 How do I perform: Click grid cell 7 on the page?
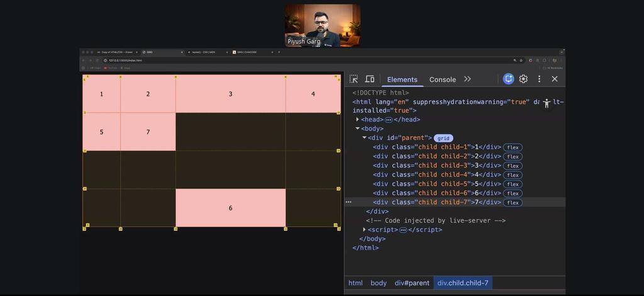pyautogui.click(x=148, y=132)
